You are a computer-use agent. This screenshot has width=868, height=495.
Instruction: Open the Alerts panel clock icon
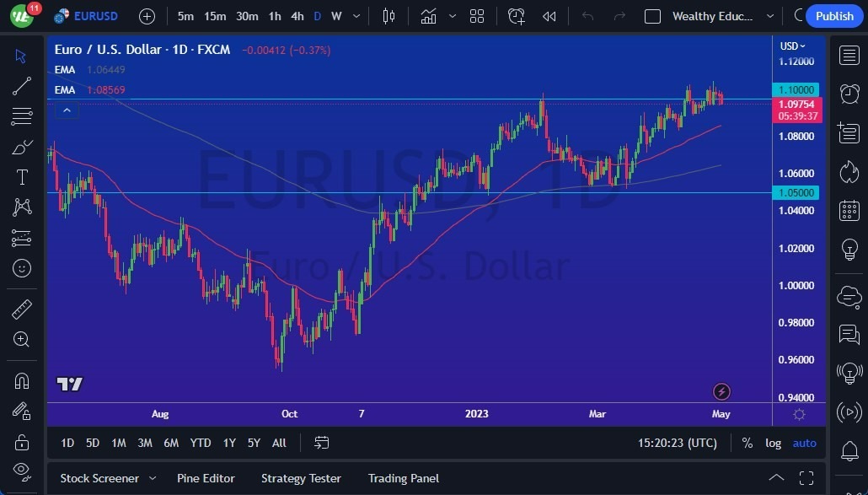pos(849,94)
